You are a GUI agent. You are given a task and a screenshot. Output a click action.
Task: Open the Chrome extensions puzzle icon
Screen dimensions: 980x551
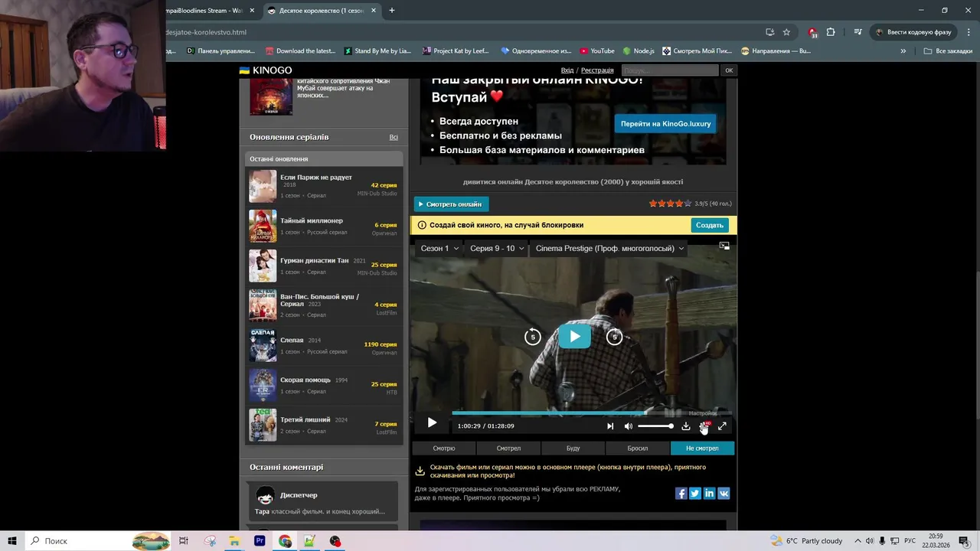831,32
